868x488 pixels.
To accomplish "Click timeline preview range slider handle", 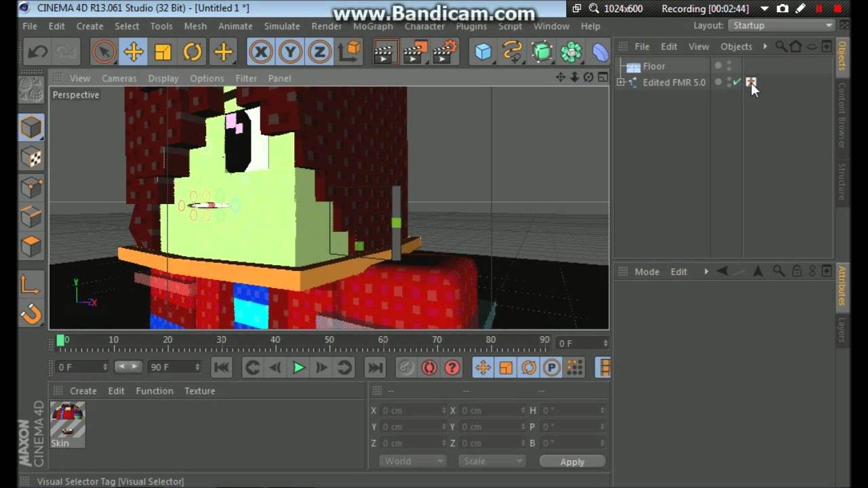I will click(x=127, y=367).
